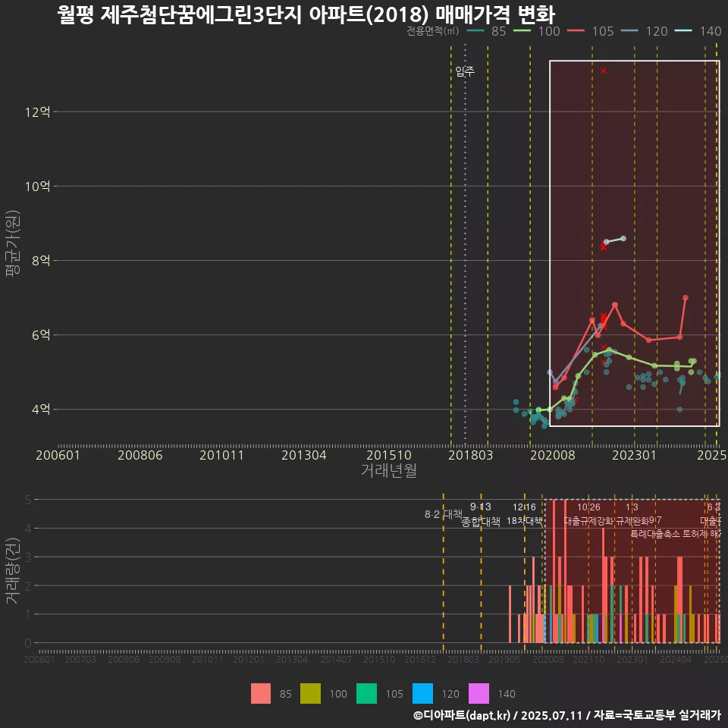The width and height of the screenshot is (728, 728).
Task: Click the 201011 x-axis label of price chart
Action: point(222,455)
